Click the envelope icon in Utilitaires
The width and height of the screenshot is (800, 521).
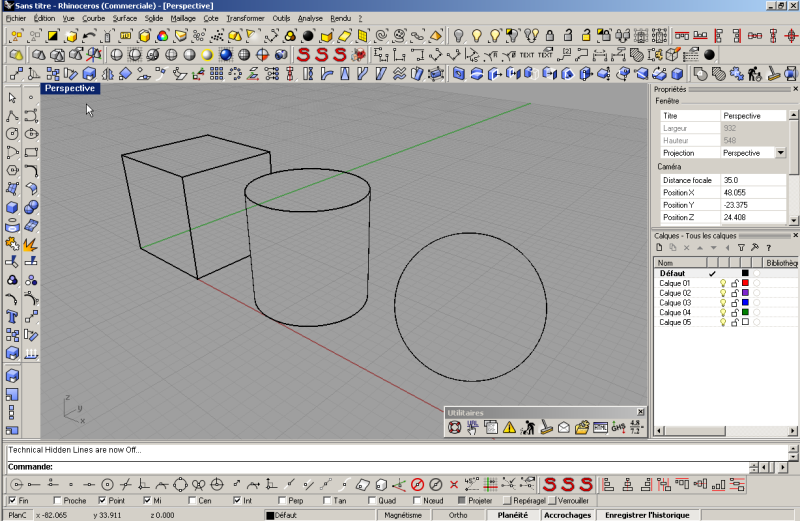coord(564,427)
